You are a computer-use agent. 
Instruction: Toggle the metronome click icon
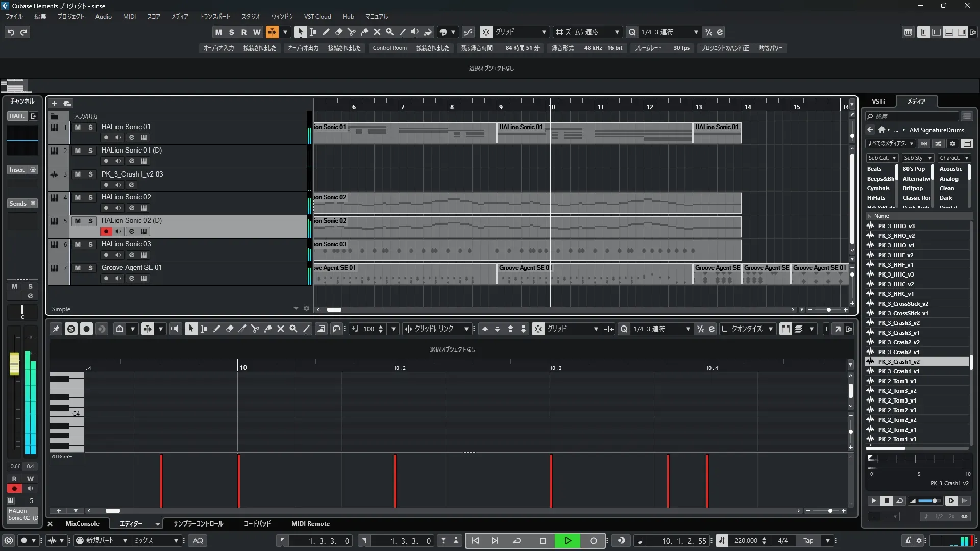[908, 540]
